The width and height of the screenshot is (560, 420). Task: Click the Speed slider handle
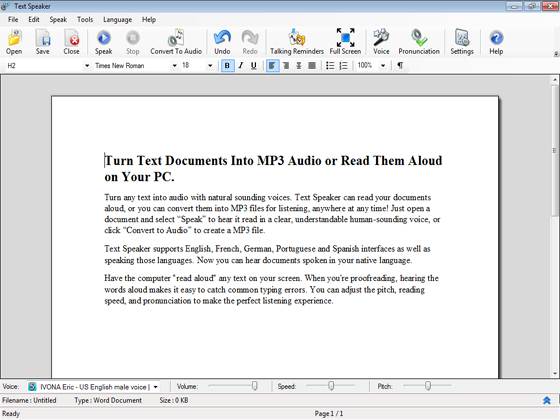pos(331,386)
